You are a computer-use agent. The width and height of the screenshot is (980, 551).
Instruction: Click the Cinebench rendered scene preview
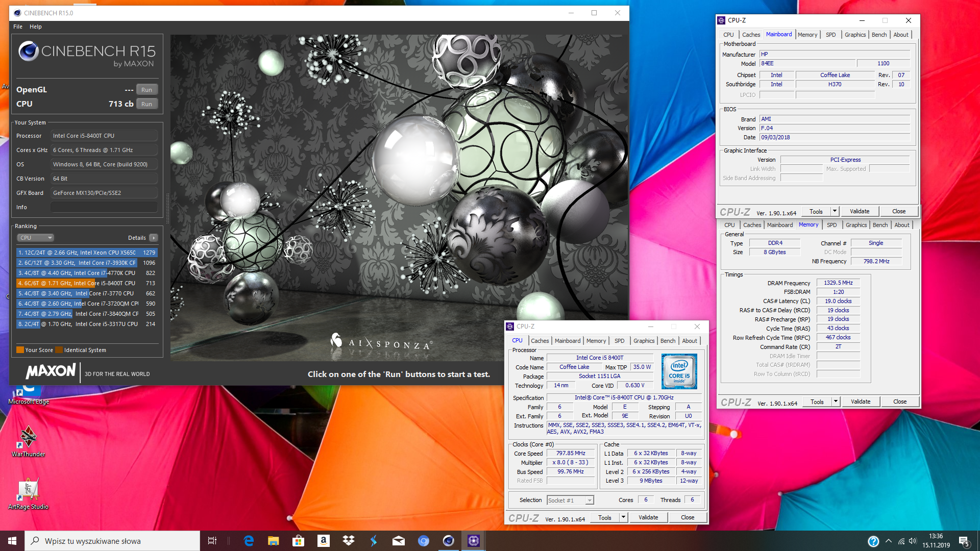point(399,198)
